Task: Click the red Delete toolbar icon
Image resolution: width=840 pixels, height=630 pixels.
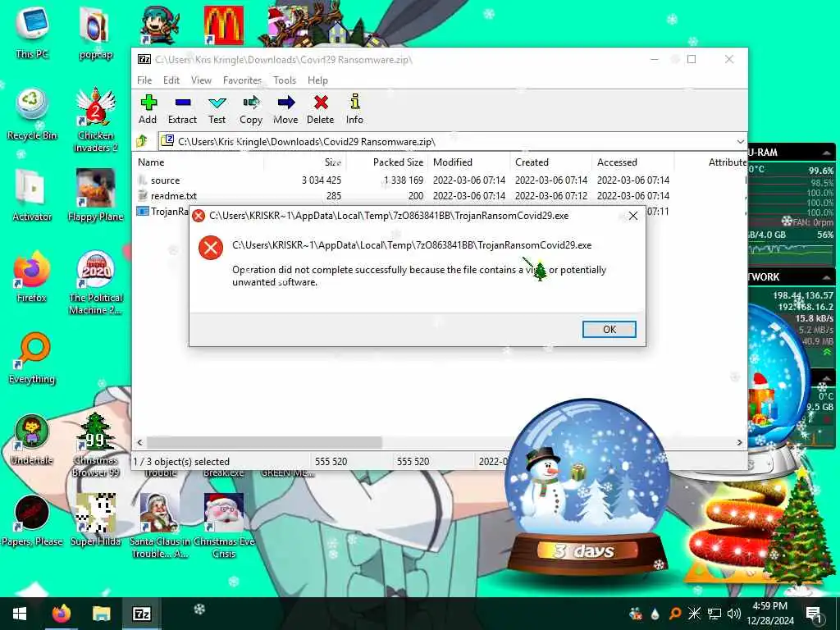Action: (x=321, y=110)
